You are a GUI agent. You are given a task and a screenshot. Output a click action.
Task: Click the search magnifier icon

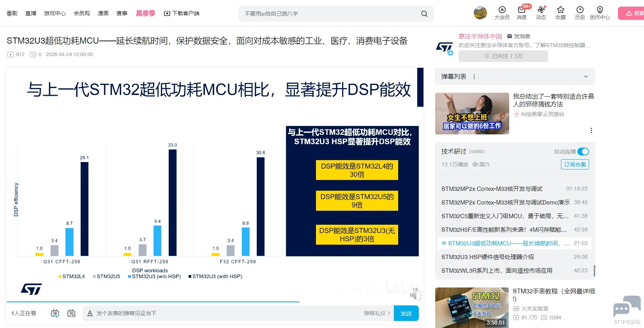click(424, 14)
